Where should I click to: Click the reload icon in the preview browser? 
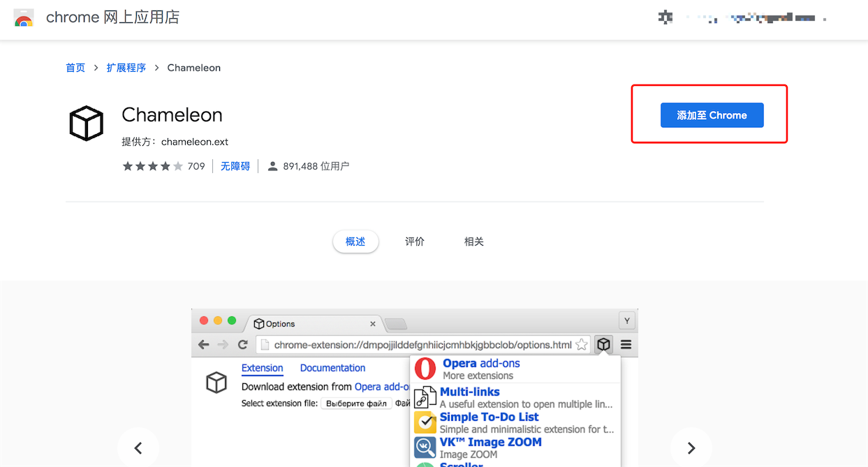243,344
